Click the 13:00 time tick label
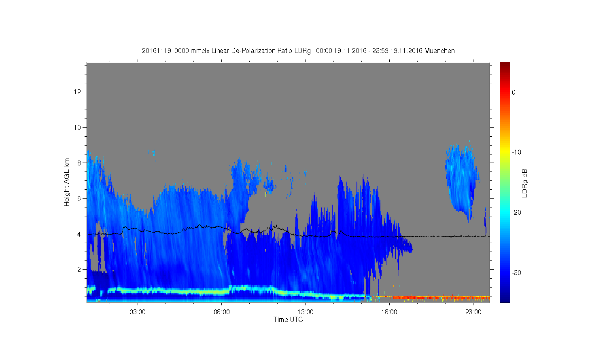607x364 pixels. point(306,312)
